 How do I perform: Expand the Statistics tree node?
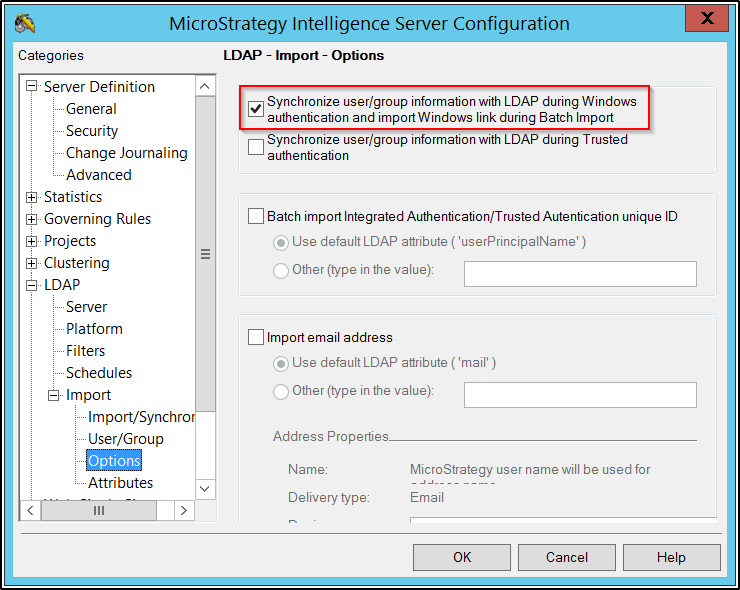point(32,197)
